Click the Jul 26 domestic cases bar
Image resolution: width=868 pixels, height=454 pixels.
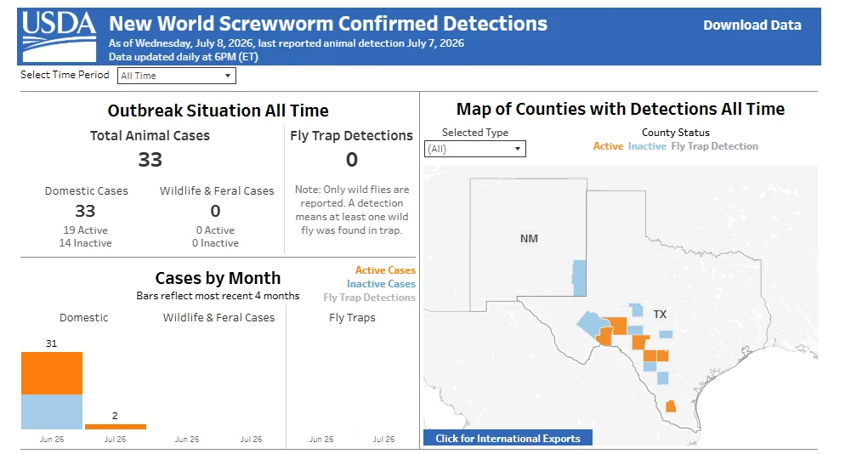coord(116,426)
